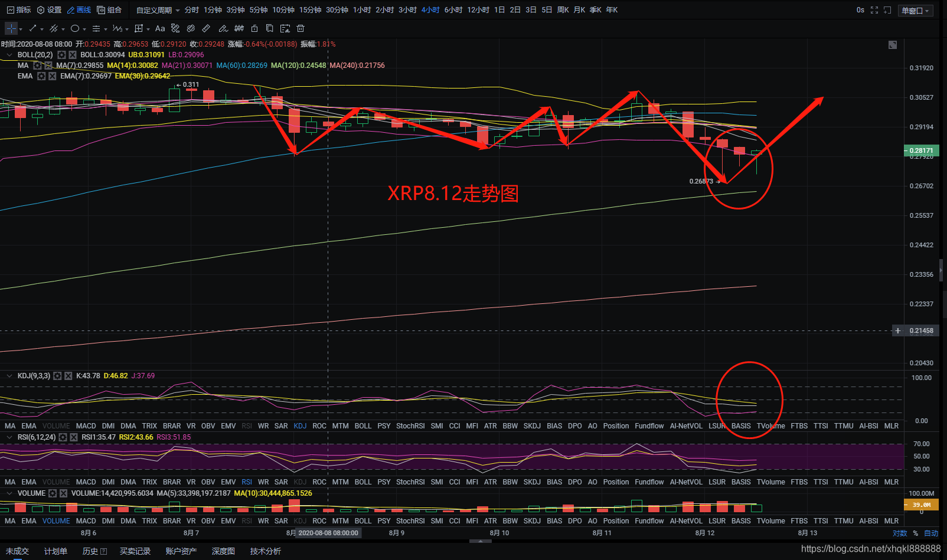The image size is (947, 560).
Task: Collapse the KDJ(9,3,3) panel chevron
Action: coord(9,376)
